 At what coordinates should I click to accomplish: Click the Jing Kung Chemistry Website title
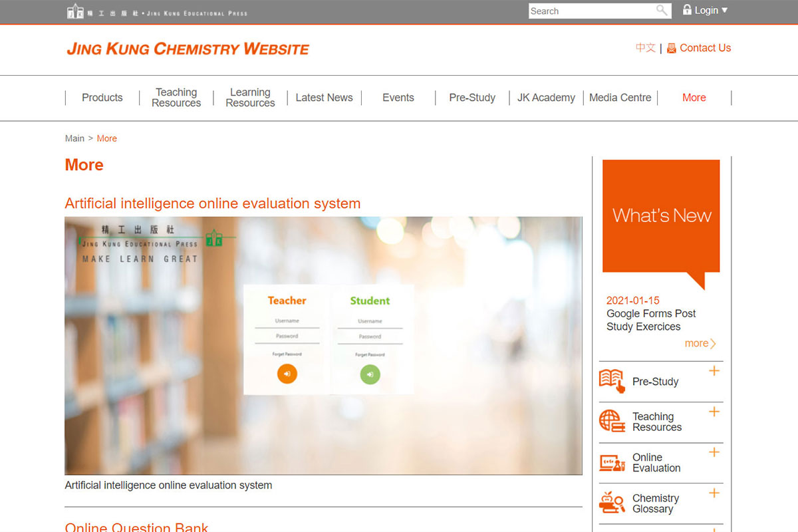click(x=188, y=49)
